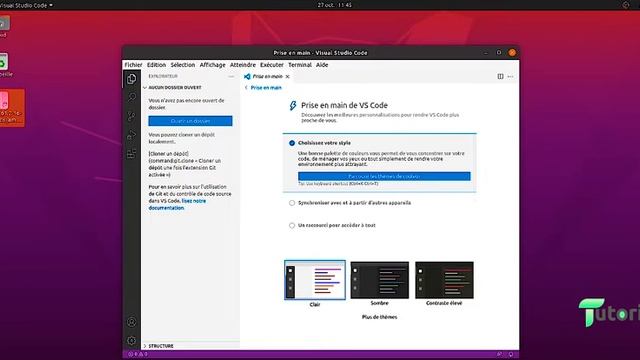Click 'Ouvrir un dossier' button
The image size is (640, 360).
190,121
